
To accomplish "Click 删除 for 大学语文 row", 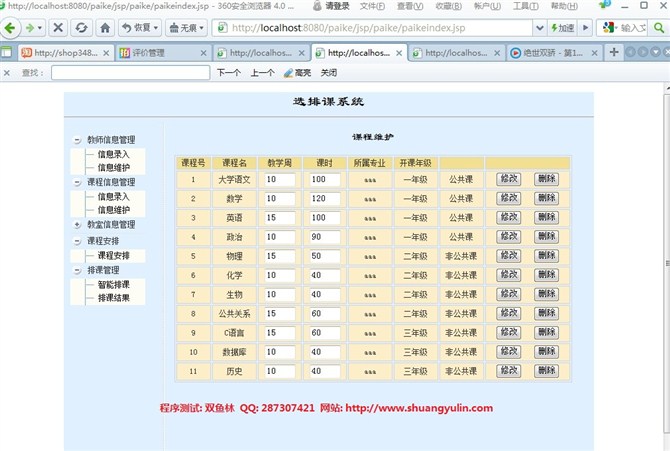I will [x=547, y=179].
